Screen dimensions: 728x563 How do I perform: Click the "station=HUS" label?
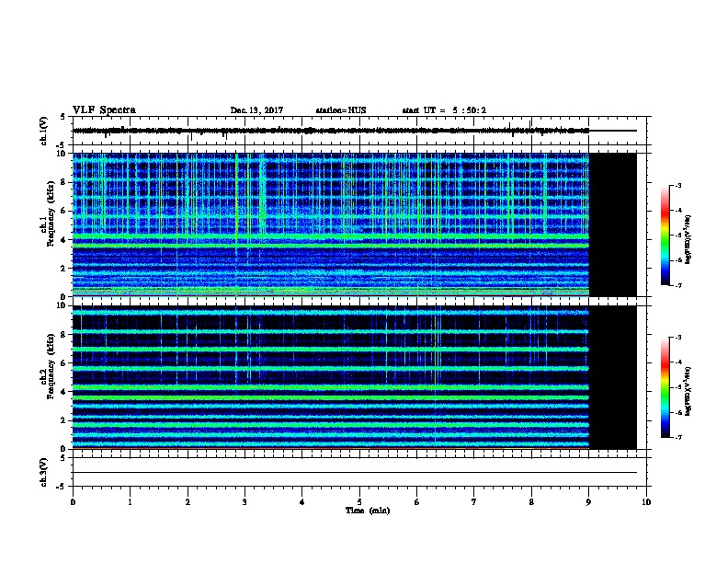point(341,110)
